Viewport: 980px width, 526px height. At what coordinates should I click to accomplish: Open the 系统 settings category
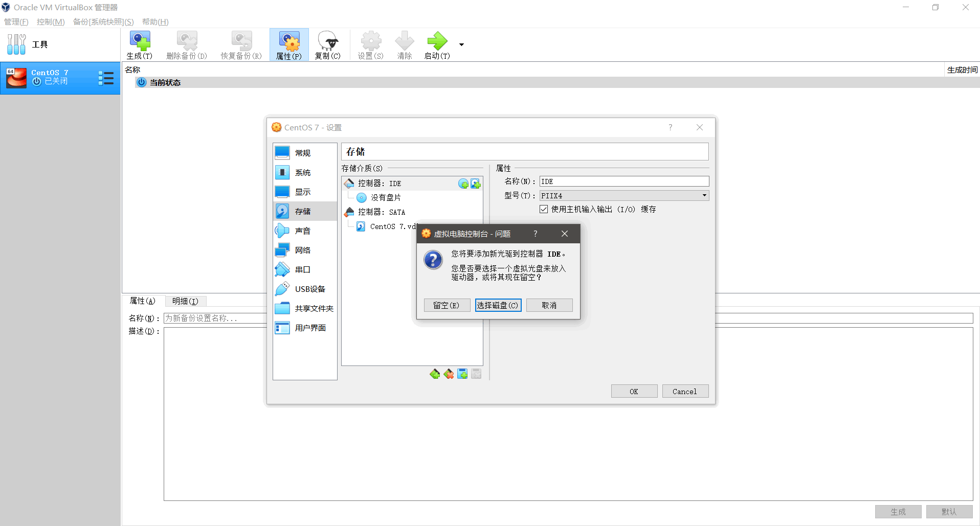(x=305, y=172)
